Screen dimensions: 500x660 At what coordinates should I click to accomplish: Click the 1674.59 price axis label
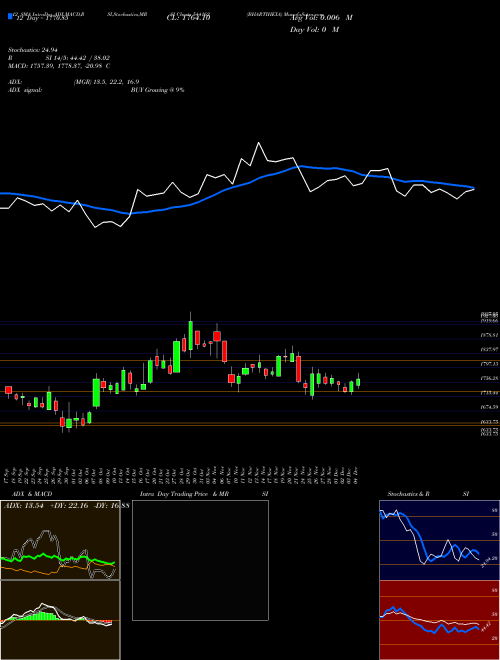click(490, 407)
